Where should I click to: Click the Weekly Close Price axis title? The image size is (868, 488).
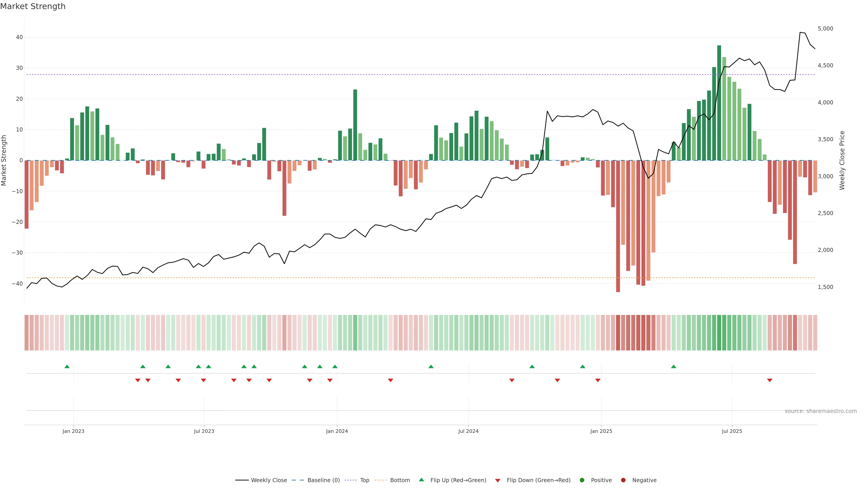coord(842,160)
